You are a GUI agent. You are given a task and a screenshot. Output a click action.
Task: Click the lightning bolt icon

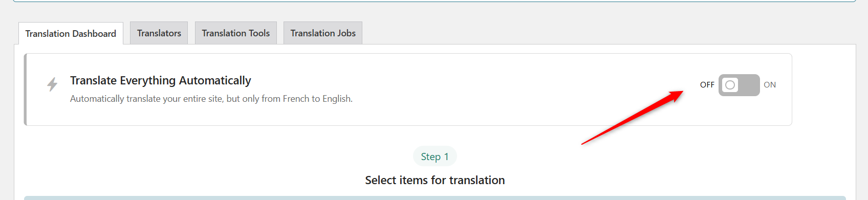click(x=52, y=84)
